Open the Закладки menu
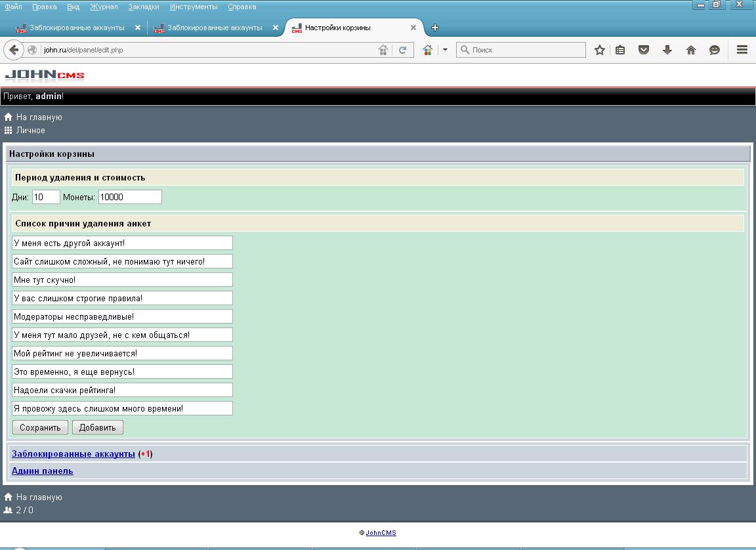This screenshot has width=756, height=550. pyautogui.click(x=143, y=7)
